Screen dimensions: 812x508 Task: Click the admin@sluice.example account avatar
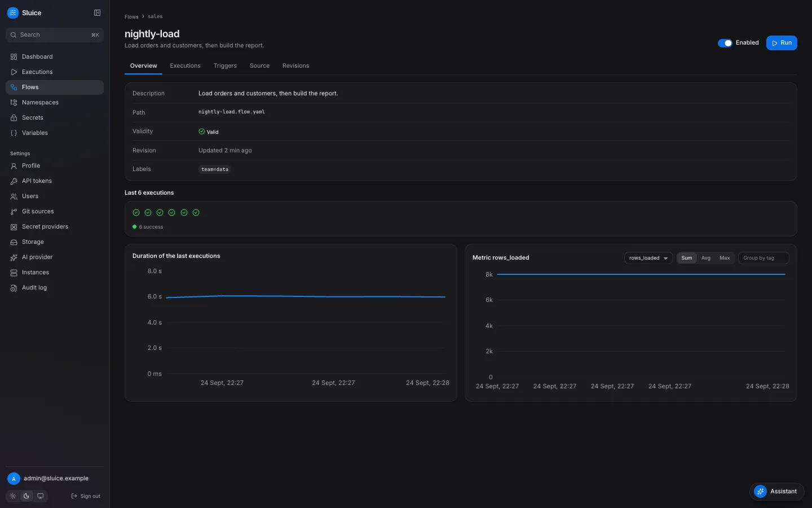coord(14,479)
